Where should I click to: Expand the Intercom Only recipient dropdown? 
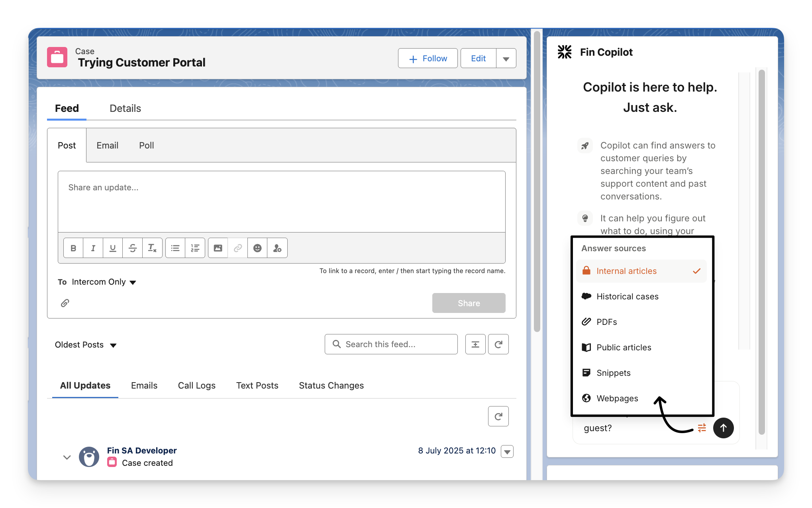(x=104, y=282)
